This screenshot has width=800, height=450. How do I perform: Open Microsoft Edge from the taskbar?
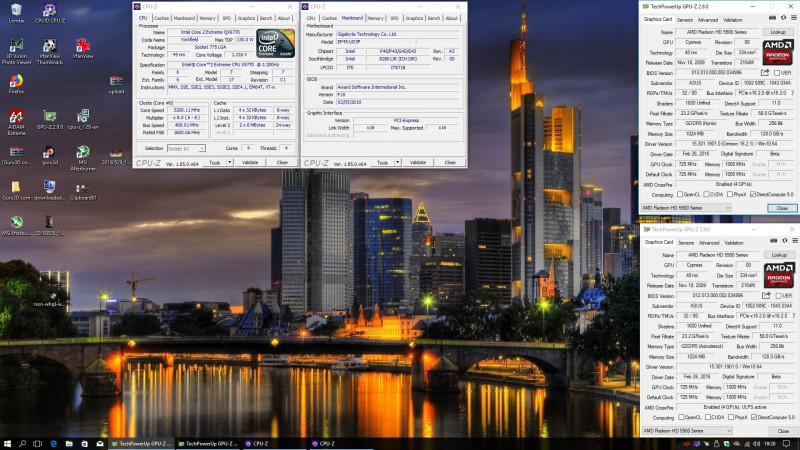point(54,444)
